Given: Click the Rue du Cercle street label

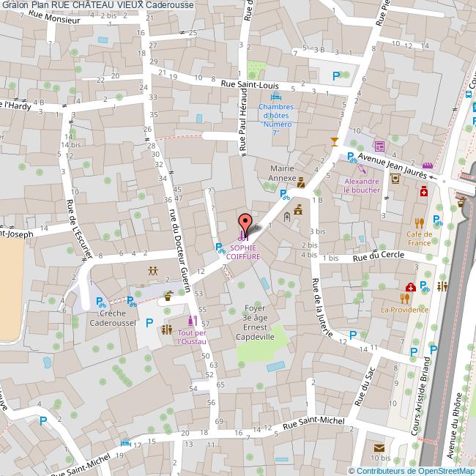Looking at the screenshot, I should point(376,257).
